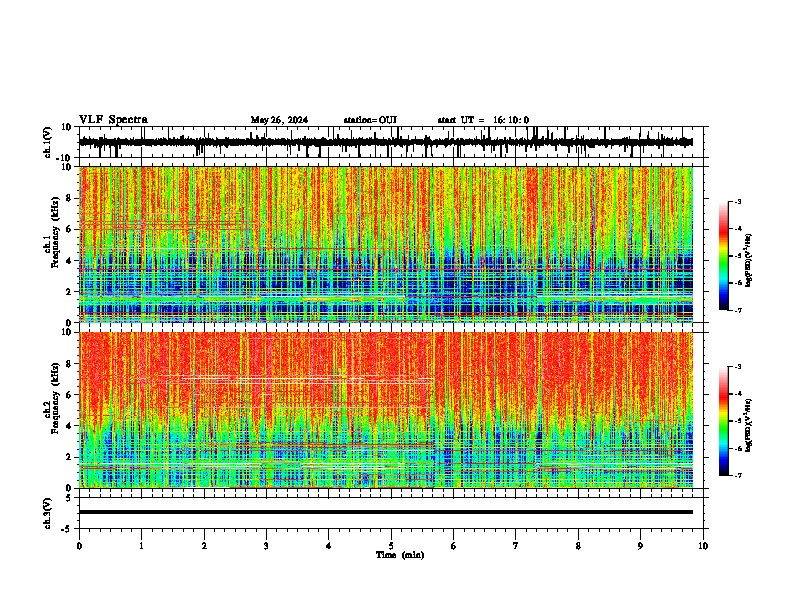Click the "5" tick on ch.3(V) axis
This screenshot has height=612, width=792.
point(69,498)
